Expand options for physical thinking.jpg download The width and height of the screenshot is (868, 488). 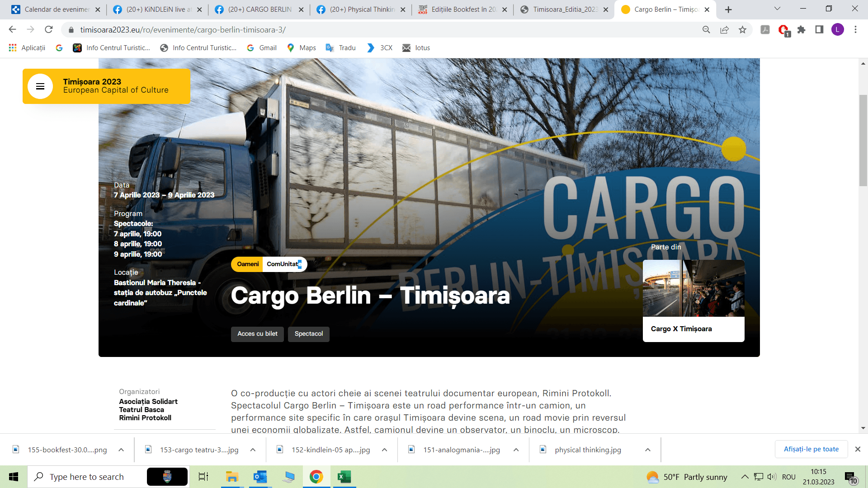(648, 450)
